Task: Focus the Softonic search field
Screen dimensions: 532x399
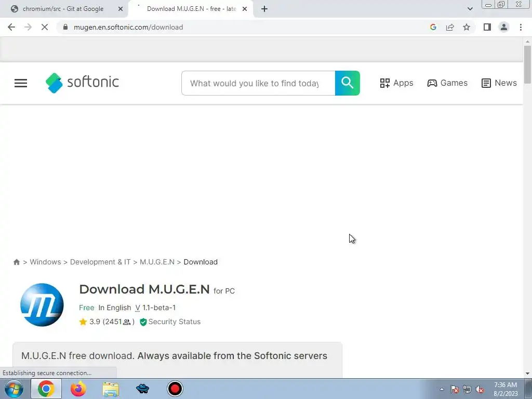Action: 259,83
